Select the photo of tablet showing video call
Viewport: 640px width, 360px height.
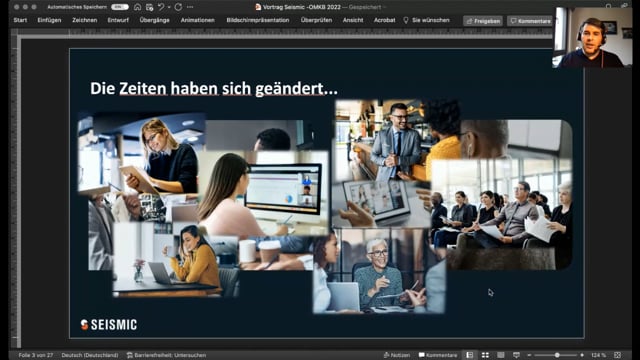point(381,204)
